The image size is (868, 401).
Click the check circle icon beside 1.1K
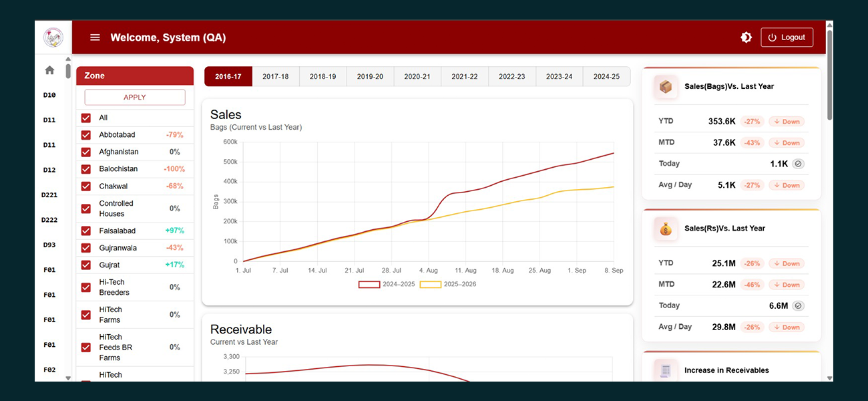pyautogui.click(x=798, y=164)
